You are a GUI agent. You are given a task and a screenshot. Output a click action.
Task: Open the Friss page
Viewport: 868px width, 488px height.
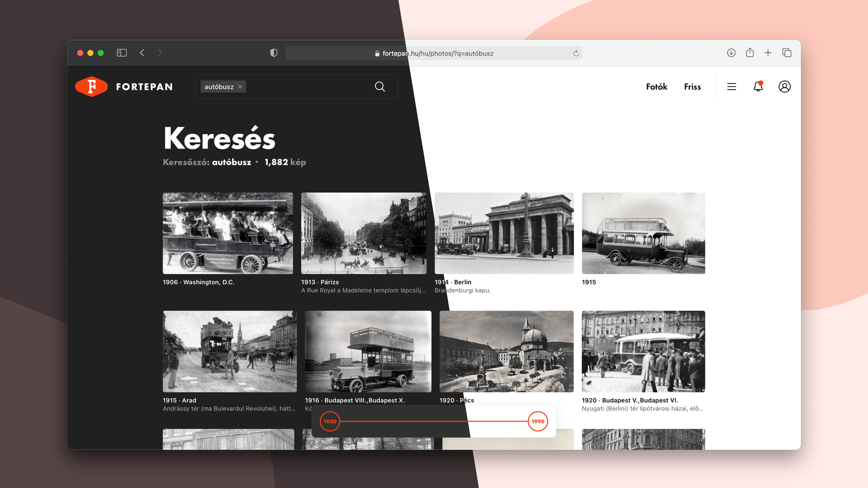click(692, 87)
